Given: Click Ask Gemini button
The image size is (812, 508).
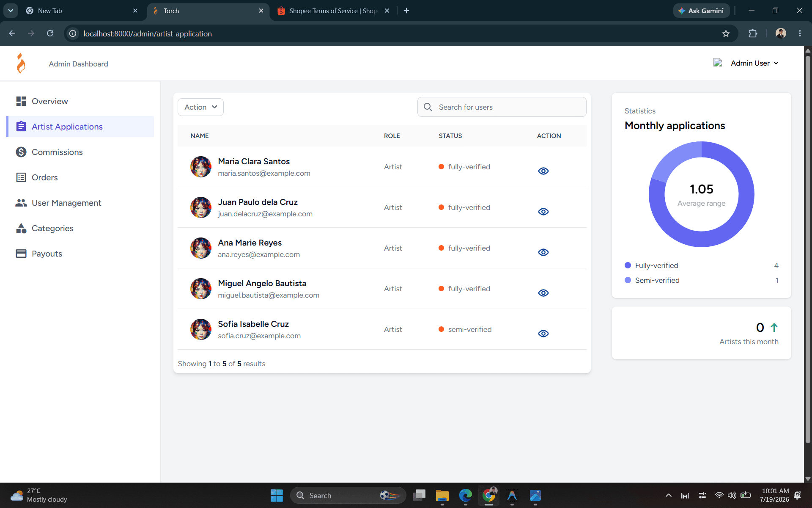Looking at the screenshot, I should click(x=701, y=11).
